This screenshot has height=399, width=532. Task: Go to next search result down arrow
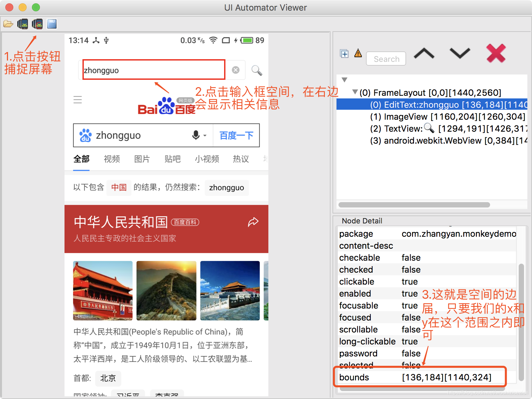[x=460, y=53]
